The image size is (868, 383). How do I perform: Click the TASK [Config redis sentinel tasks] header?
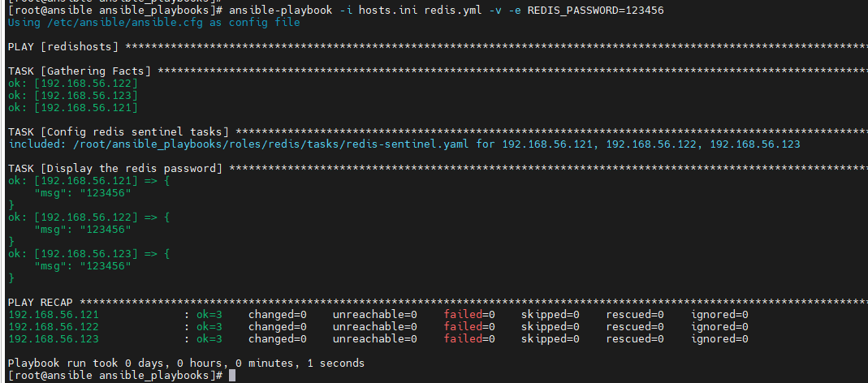click(119, 132)
